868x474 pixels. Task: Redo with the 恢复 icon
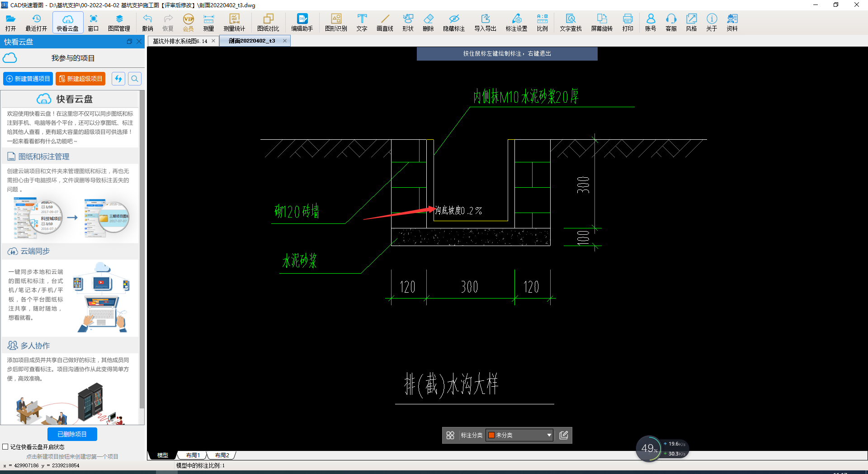[168, 22]
